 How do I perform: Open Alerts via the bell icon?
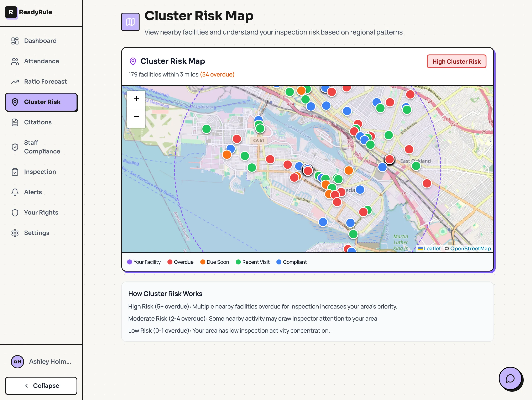coord(15,192)
